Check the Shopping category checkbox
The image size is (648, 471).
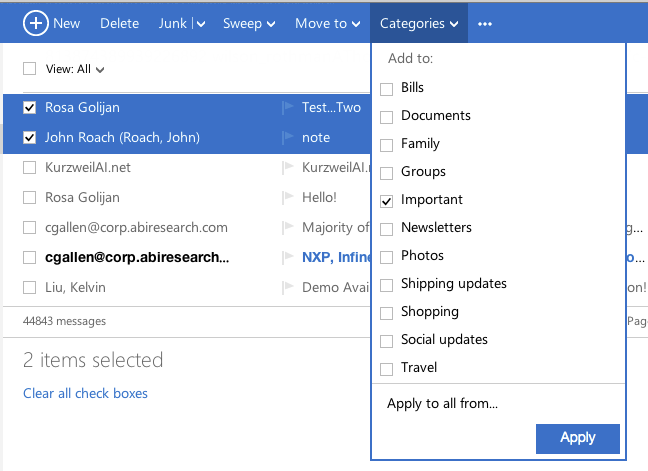[x=386, y=313]
